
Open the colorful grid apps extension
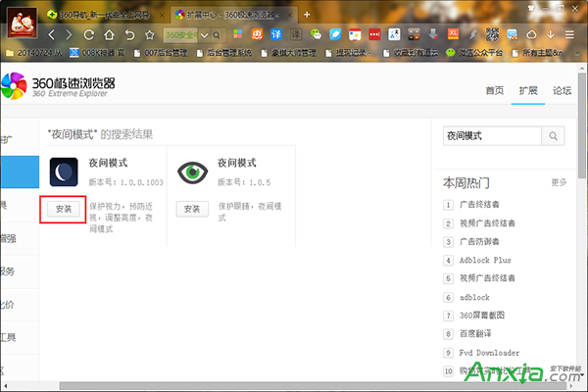[238, 34]
